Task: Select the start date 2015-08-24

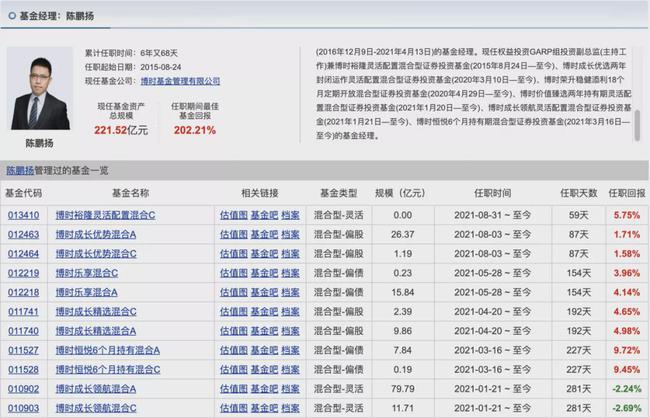Action: point(161,67)
